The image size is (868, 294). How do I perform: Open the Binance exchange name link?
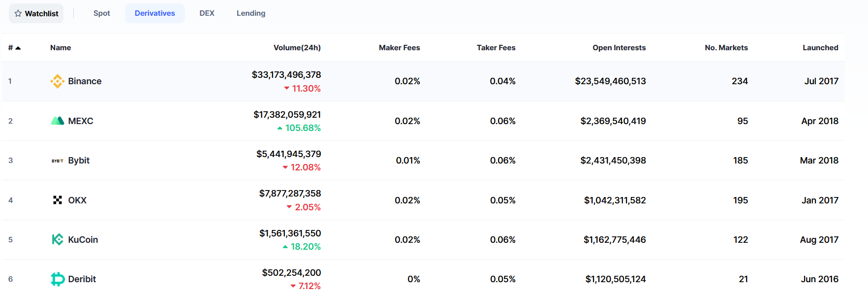[85, 81]
